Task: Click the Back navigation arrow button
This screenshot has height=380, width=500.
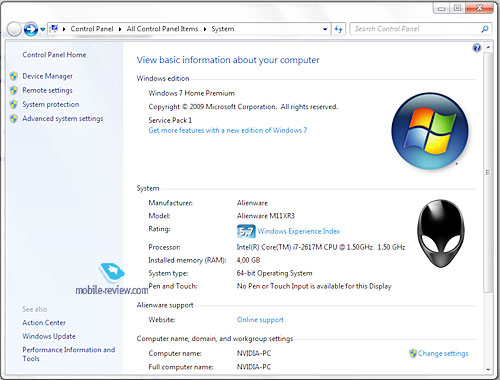Action: tap(14, 29)
